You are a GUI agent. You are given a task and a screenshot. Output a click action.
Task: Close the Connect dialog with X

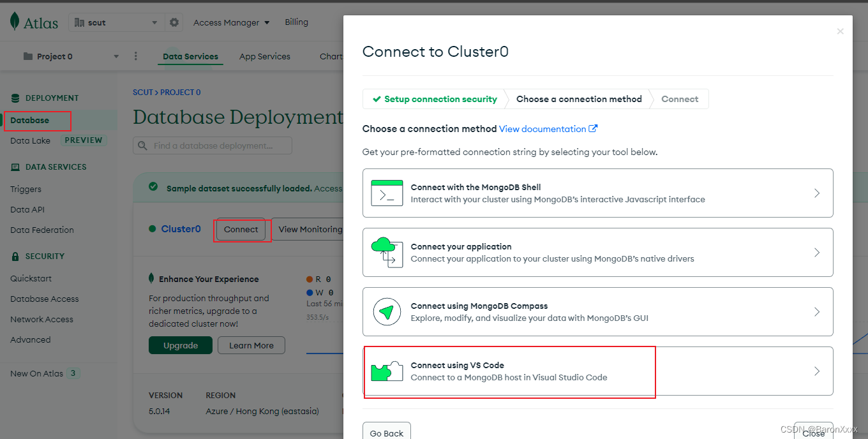click(841, 31)
